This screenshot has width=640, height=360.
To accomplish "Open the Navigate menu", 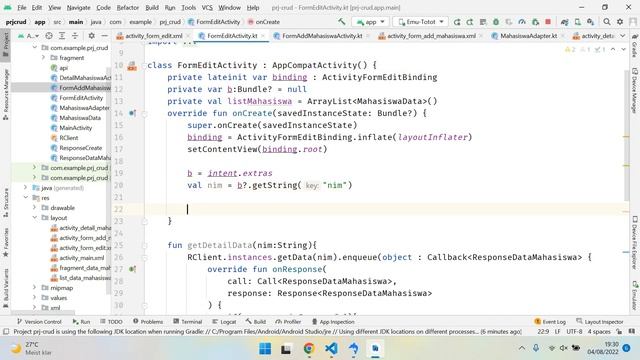I will click(78, 7).
